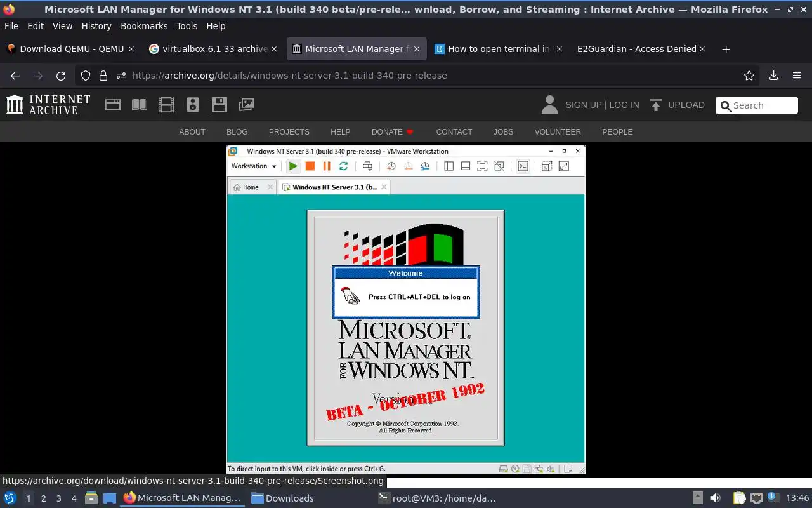Open the Software floppy-disk icon
Screen dimensions: 812x508
click(219, 105)
